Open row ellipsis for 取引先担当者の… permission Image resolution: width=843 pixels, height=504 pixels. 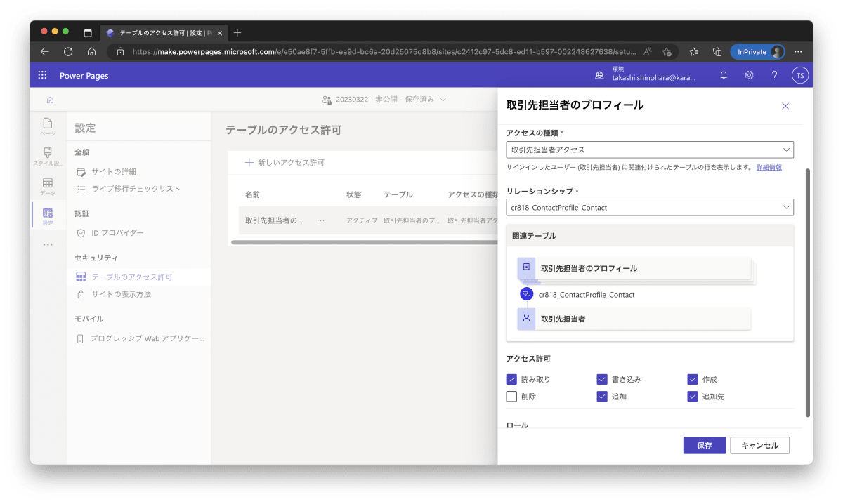click(320, 220)
